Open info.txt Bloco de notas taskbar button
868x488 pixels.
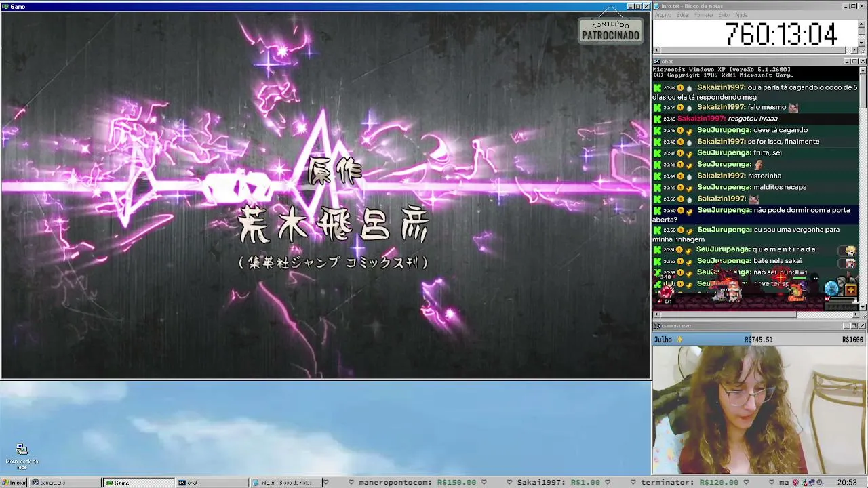285,483
